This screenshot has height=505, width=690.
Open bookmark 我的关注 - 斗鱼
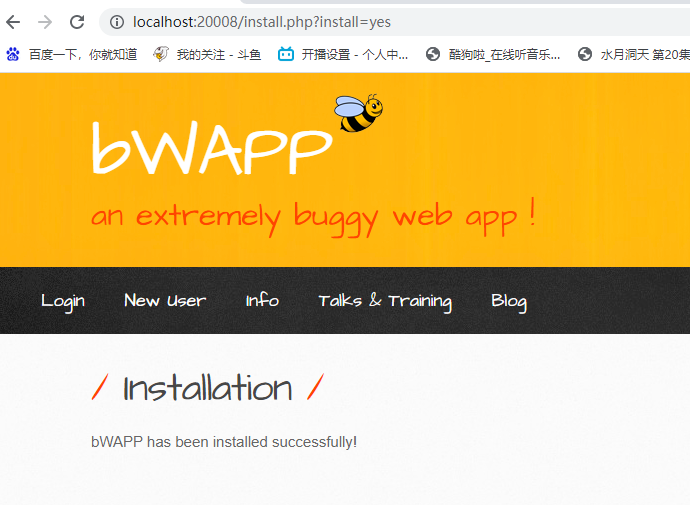coord(219,55)
